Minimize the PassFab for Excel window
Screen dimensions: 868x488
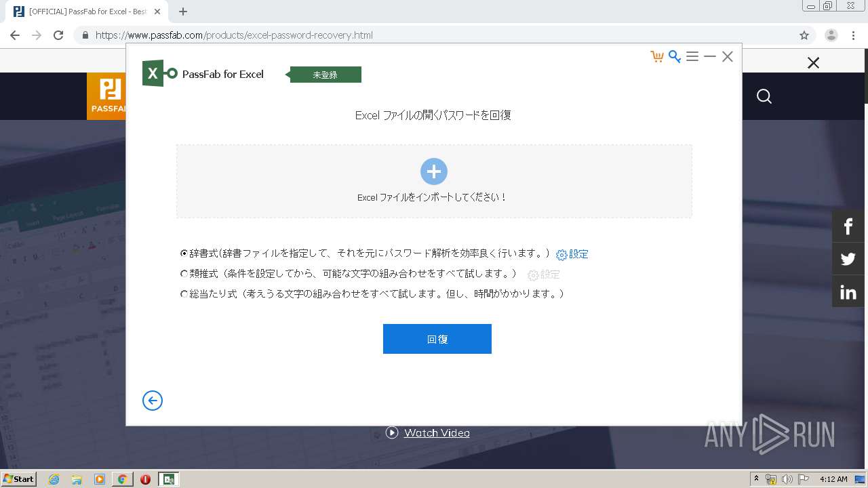pyautogui.click(x=710, y=57)
